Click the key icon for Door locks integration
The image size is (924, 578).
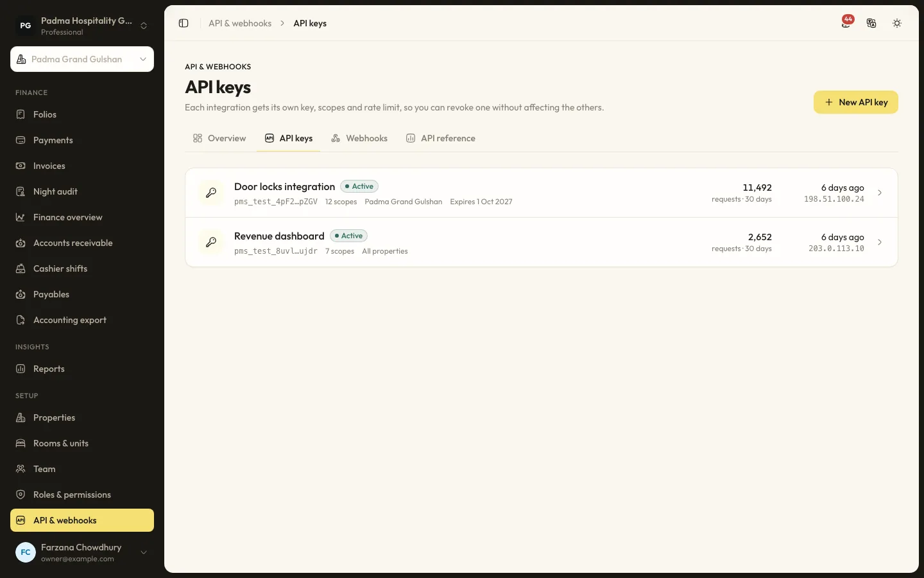coord(211,193)
